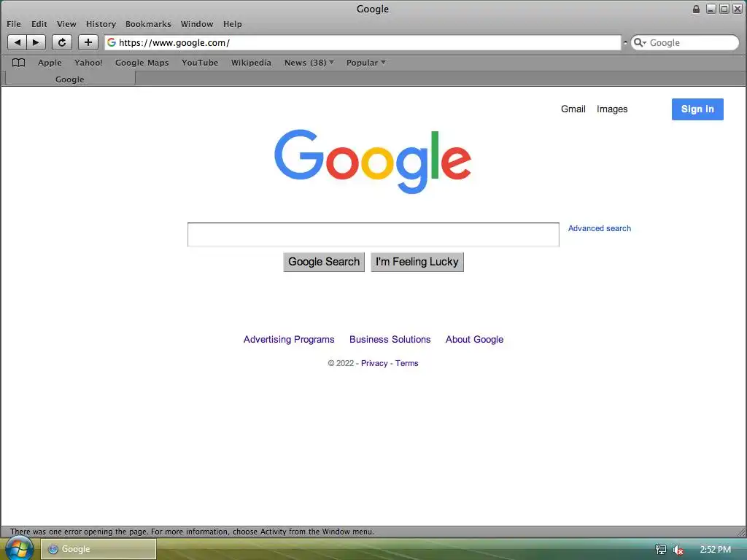Viewport: 747px width, 560px height.
Task: Open the Windows Start orb
Action: pos(19,548)
